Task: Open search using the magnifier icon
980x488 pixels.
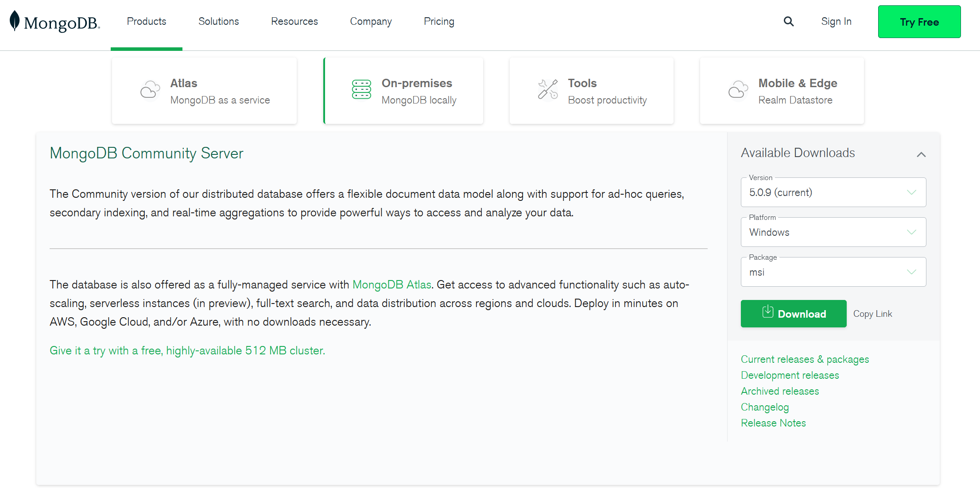Action: tap(789, 21)
